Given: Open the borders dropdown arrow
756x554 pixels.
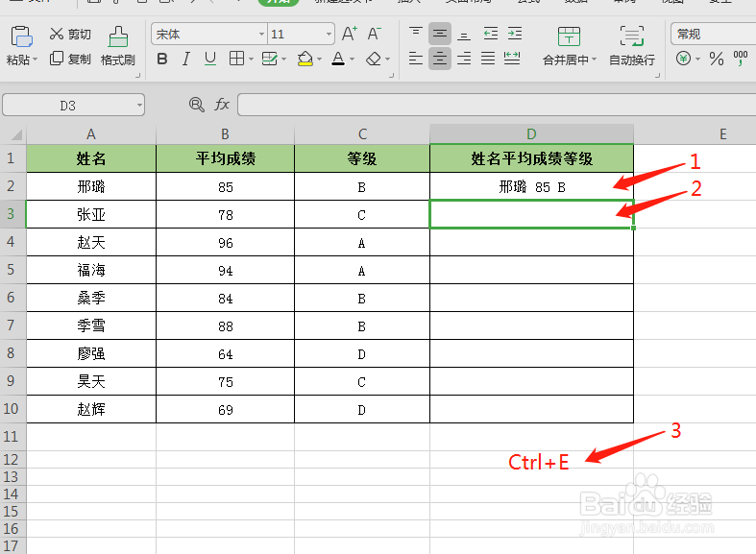Looking at the screenshot, I should 251,60.
